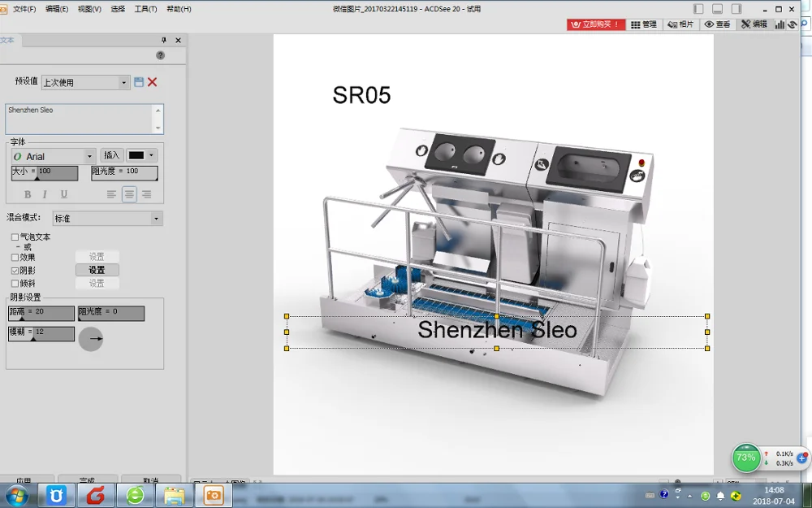Open the 预设值 preset dropdown
The image size is (812, 508).
click(124, 83)
